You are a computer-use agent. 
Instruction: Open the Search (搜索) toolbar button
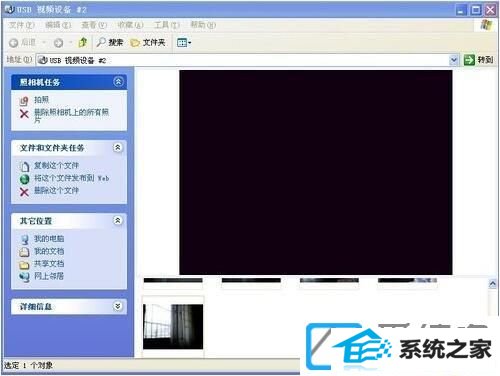coord(110,42)
